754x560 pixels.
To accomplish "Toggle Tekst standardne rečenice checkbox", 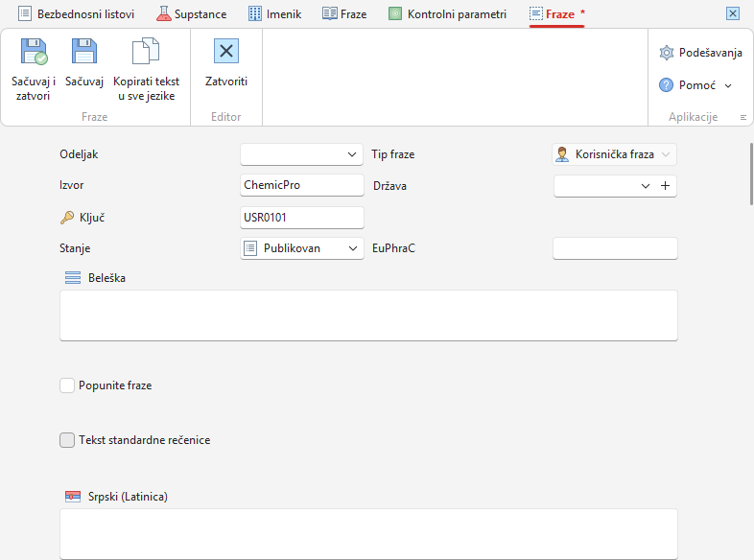I will pos(67,440).
